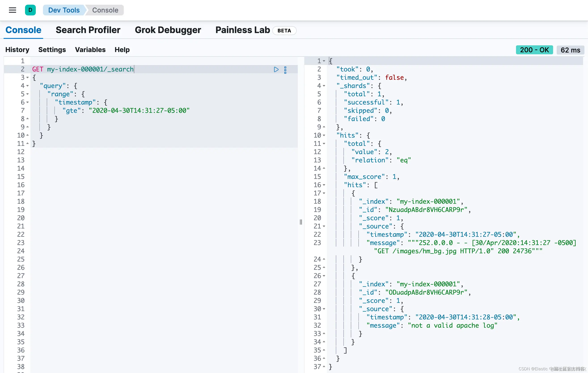Viewport: 588px width, 373px height.
Task: Open the Grok Debugger tab
Action: [x=168, y=30]
